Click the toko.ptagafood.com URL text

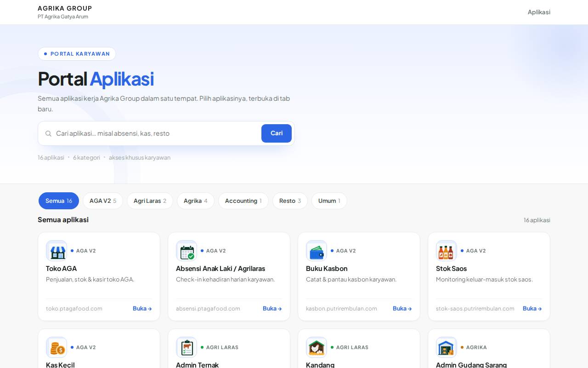point(74,309)
